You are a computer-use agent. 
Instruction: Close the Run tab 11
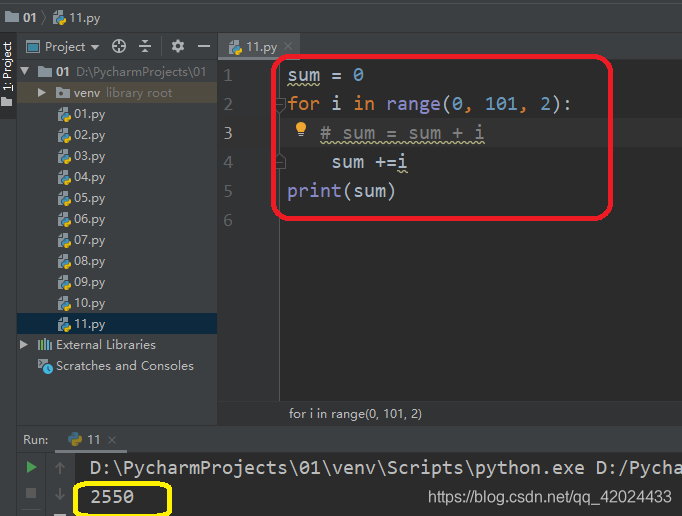pyautogui.click(x=112, y=440)
